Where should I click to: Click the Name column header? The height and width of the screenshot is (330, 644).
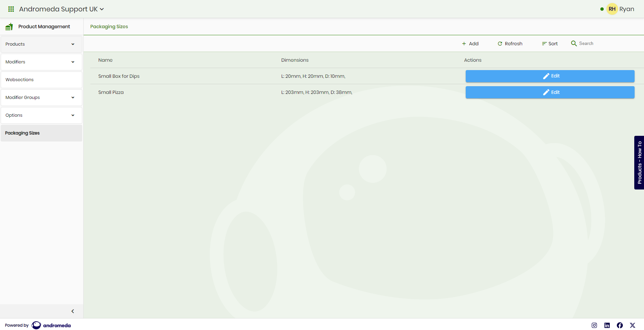coord(105,60)
